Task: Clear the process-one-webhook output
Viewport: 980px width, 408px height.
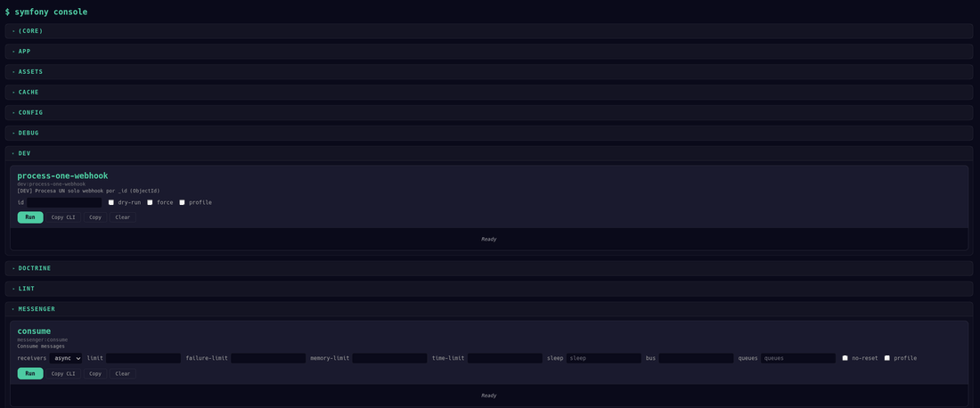Action: tap(123, 217)
